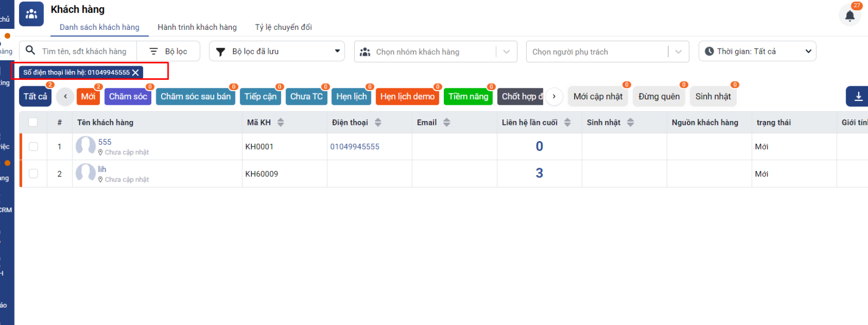
Task: Open the Bộ lọc đã lưu dropdown
Action: (277, 52)
